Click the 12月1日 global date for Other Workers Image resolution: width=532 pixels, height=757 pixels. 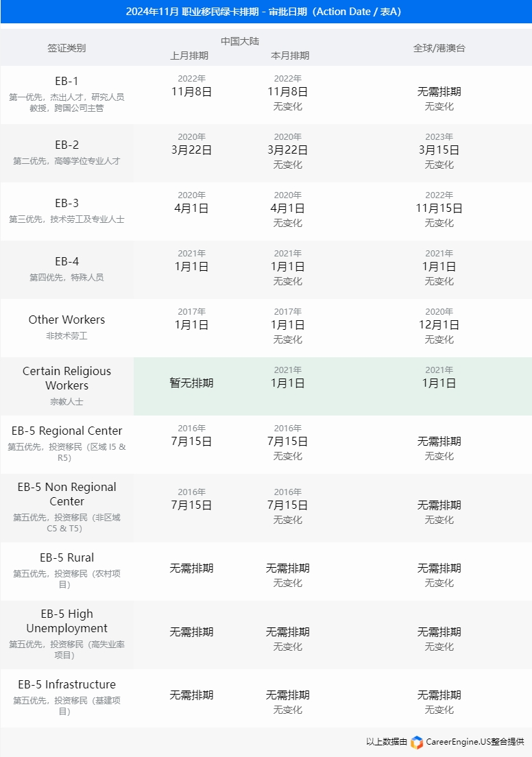click(x=439, y=325)
